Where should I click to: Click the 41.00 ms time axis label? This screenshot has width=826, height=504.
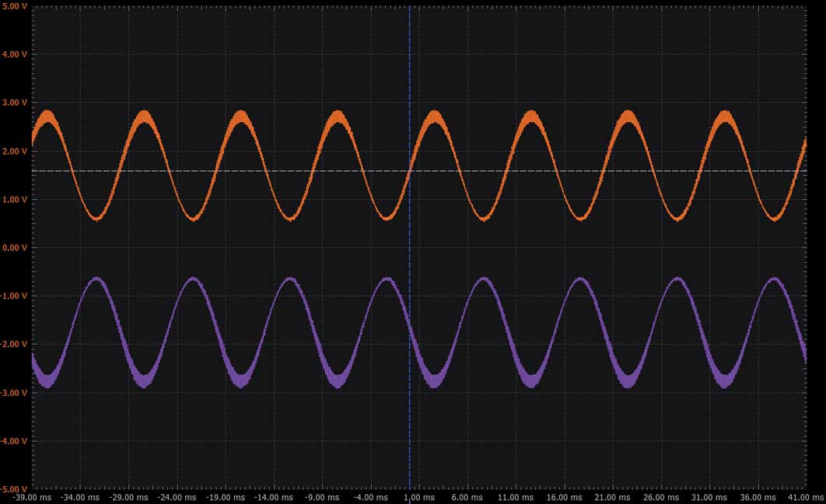[806, 497]
